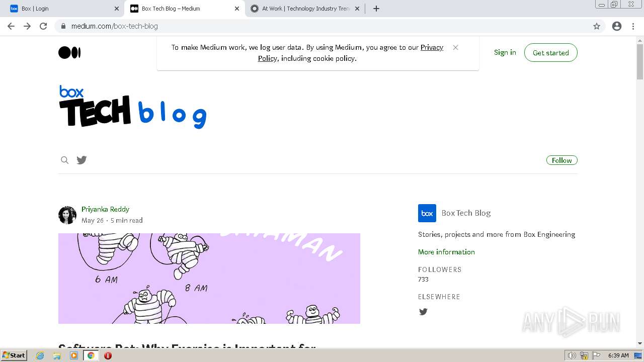Open a new browser tab

tap(376, 9)
